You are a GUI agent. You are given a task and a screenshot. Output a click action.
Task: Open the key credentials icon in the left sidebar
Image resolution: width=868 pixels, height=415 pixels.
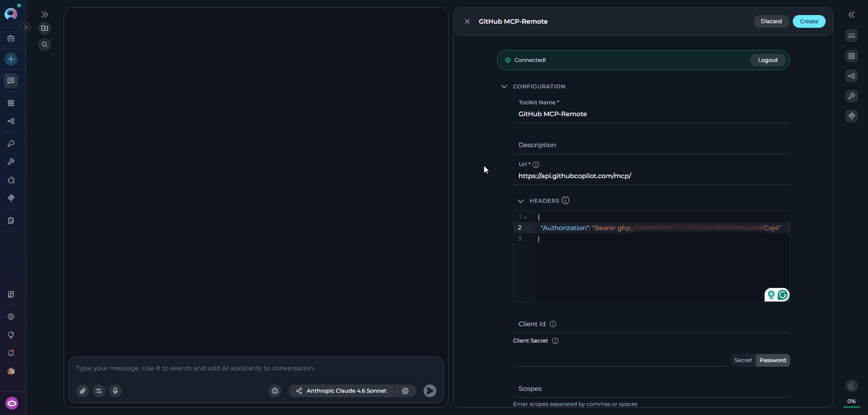pyautogui.click(x=11, y=143)
